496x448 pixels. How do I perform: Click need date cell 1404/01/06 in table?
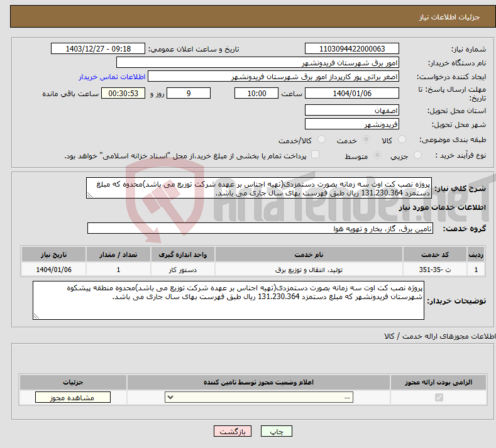coord(54,270)
